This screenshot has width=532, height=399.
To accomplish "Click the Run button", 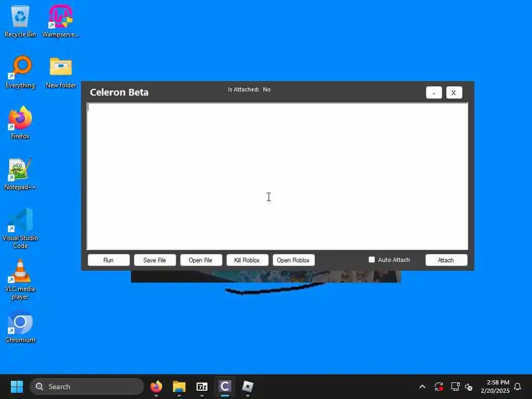I will 109,260.
